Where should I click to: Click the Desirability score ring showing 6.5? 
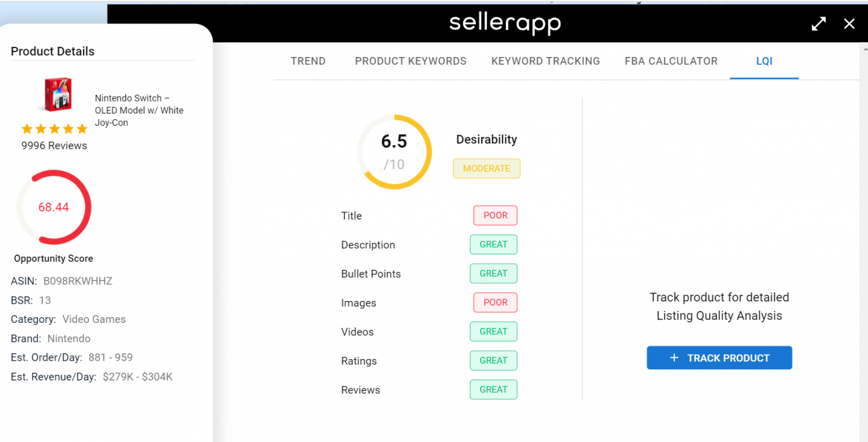(x=394, y=150)
